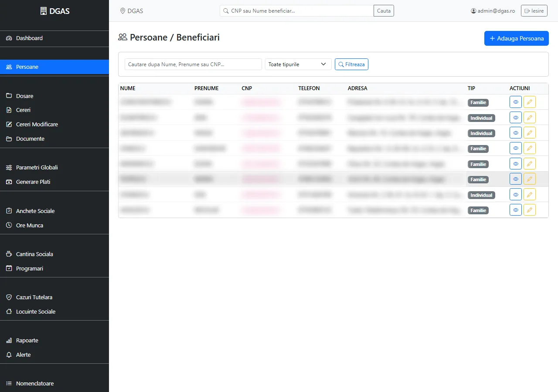Image resolution: width=558 pixels, height=392 pixels.
Task: Click the ACTIUNI column header
Action: (520, 88)
